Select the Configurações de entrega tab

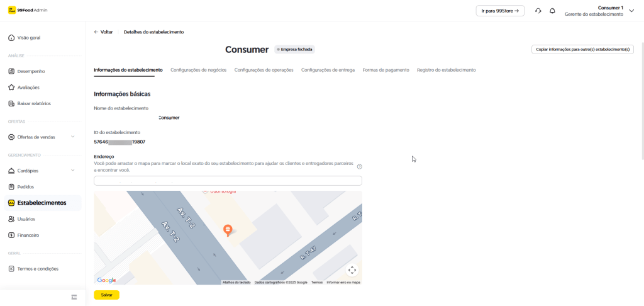coord(328,70)
